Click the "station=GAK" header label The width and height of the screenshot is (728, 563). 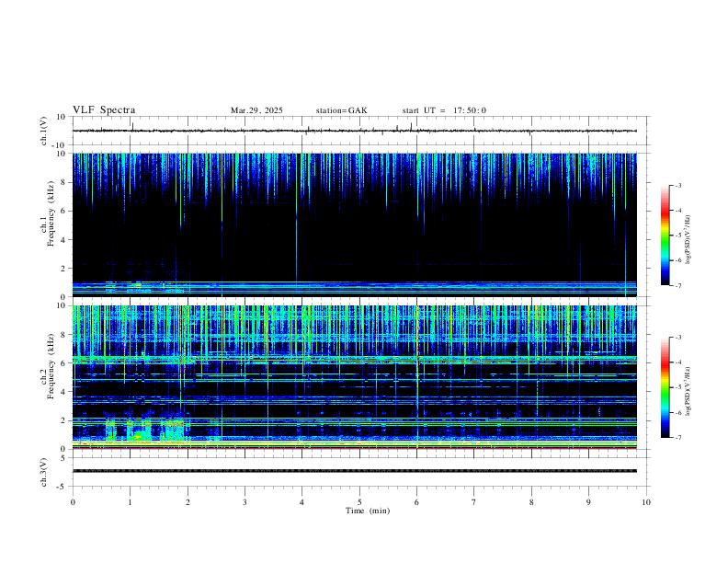pyautogui.click(x=342, y=110)
